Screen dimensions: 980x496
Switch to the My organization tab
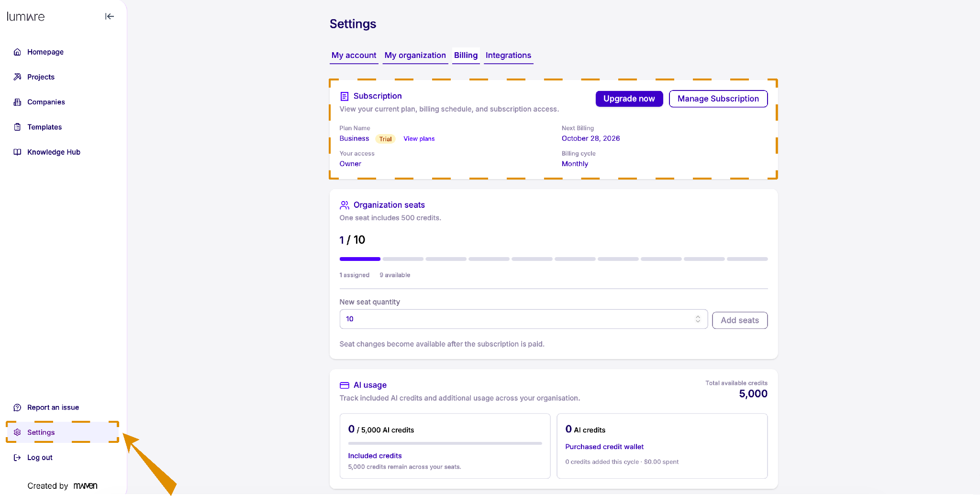[x=415, y=56]
